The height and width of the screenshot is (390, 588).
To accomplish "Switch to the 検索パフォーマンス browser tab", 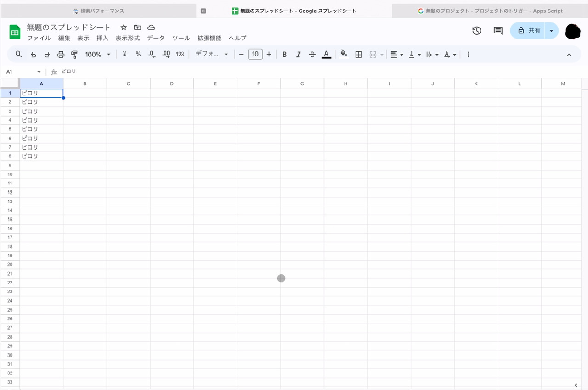I will [98, 11].
